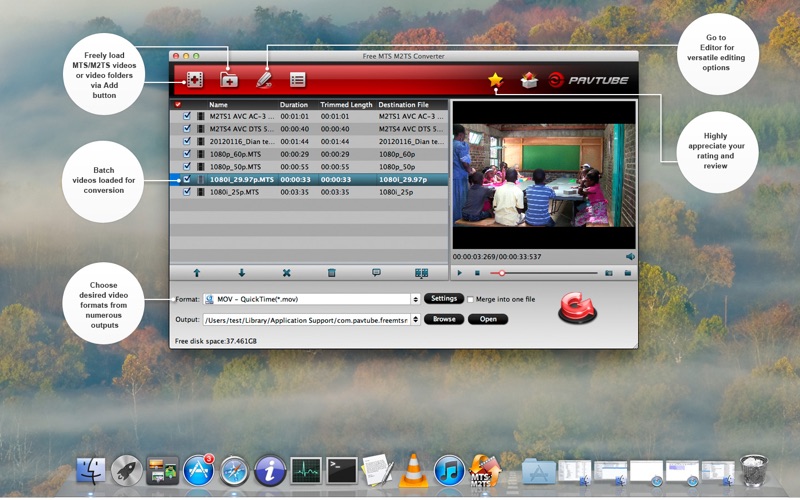Remove selected file with X icon

tap(287, 273)
